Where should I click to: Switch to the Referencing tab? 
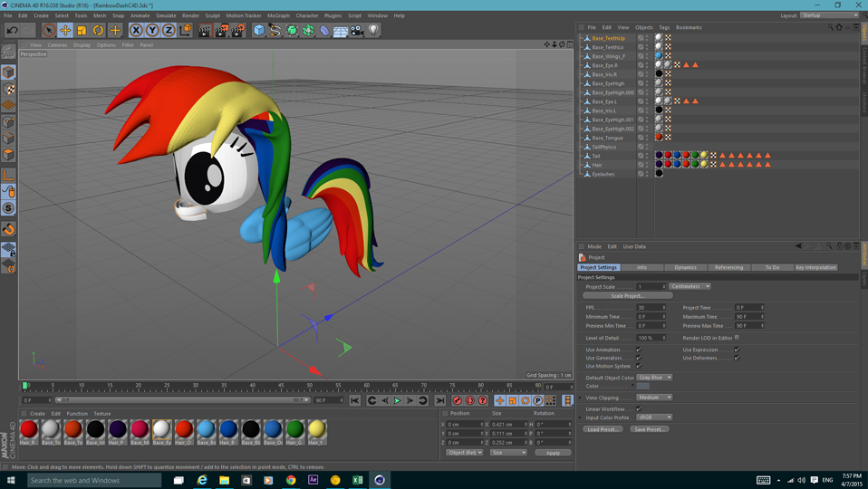(x=728, y=267)
